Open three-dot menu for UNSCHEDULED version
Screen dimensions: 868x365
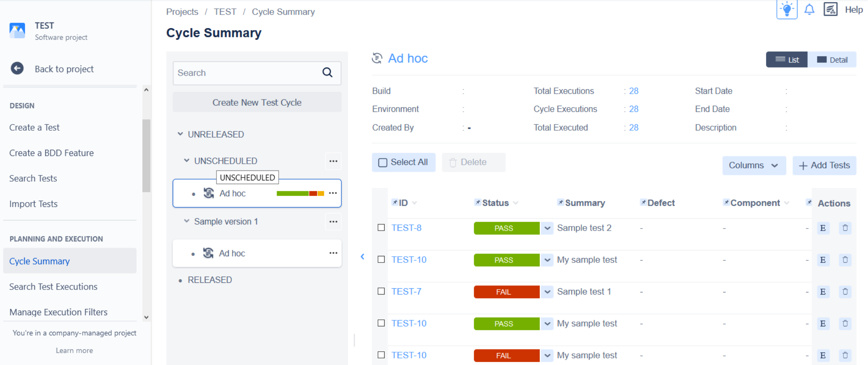click(333, 161)
